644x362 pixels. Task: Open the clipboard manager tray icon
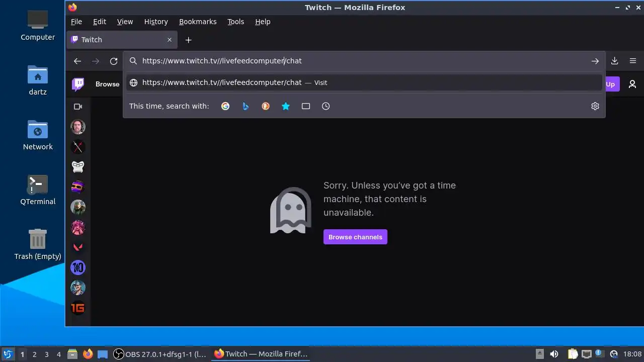click(572, 354)
